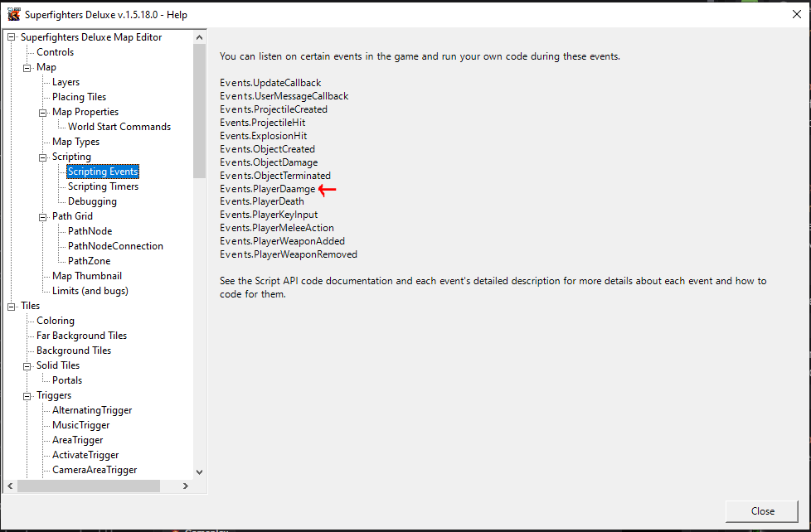Close the Help window with X

pos(797,14)
